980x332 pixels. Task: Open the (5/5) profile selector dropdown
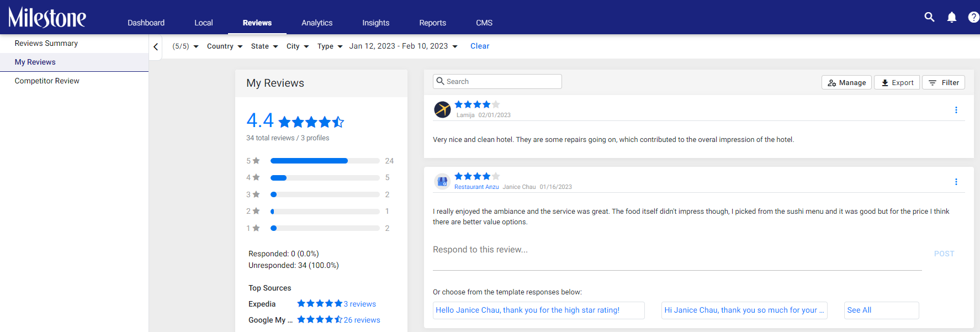[x=186, y=46]
